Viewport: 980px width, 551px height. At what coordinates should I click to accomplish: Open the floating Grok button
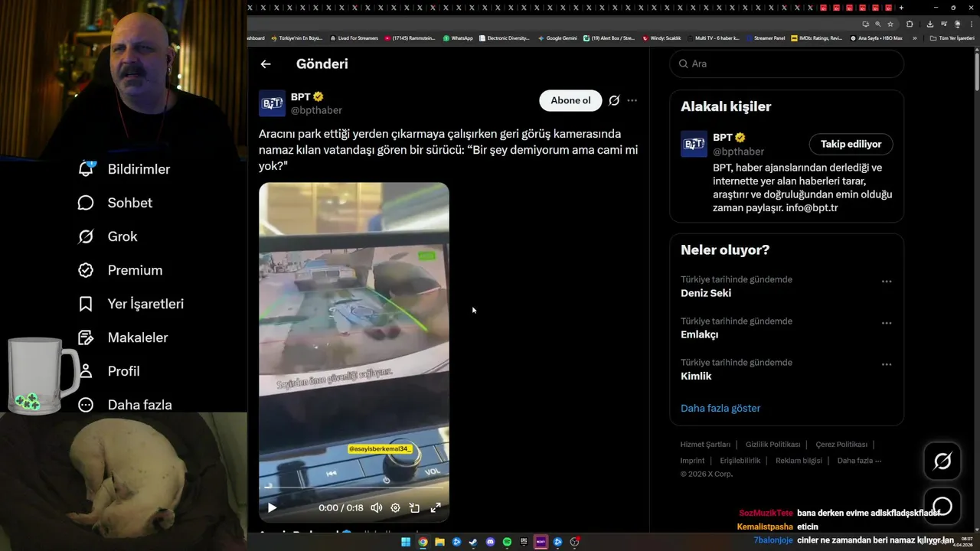point(942,461)
